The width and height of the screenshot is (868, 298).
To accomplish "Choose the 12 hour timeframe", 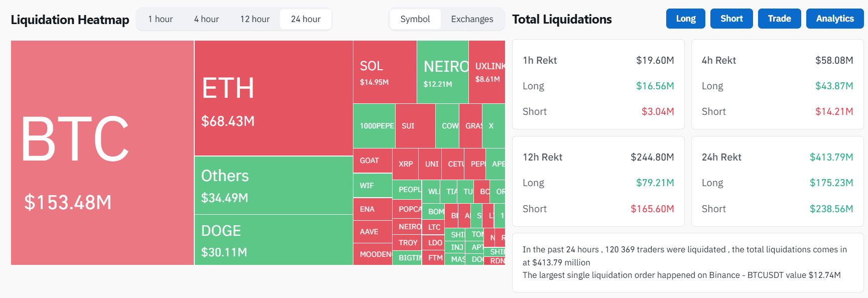I will tap(255, 19).
